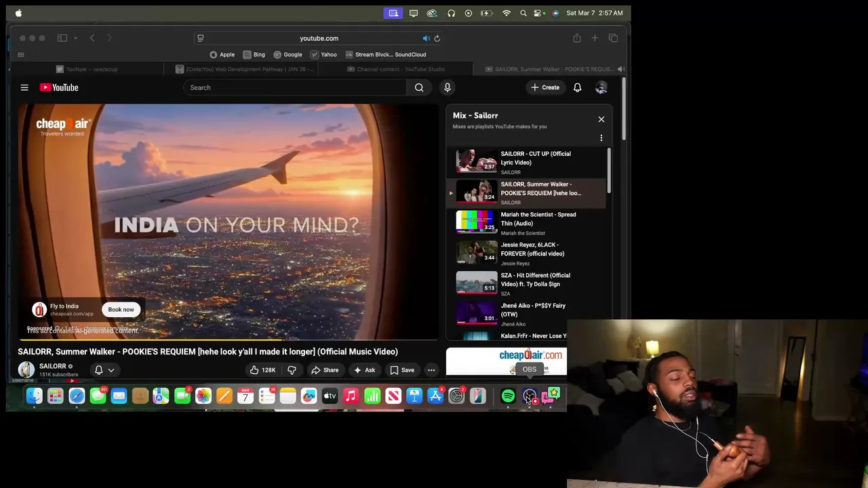Show Safari tab overview
This screenshot has width=868, height=488.
(613, 39)
